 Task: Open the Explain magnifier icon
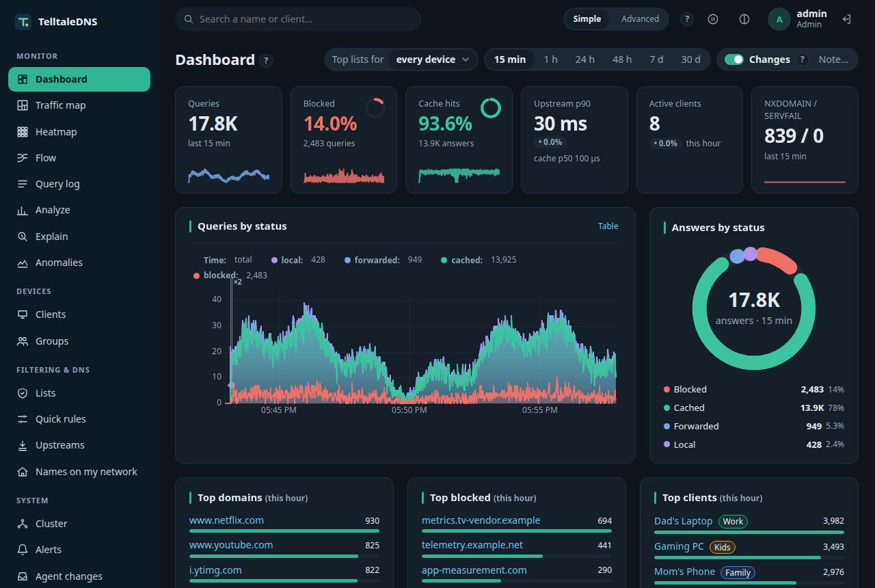(23, 237)
